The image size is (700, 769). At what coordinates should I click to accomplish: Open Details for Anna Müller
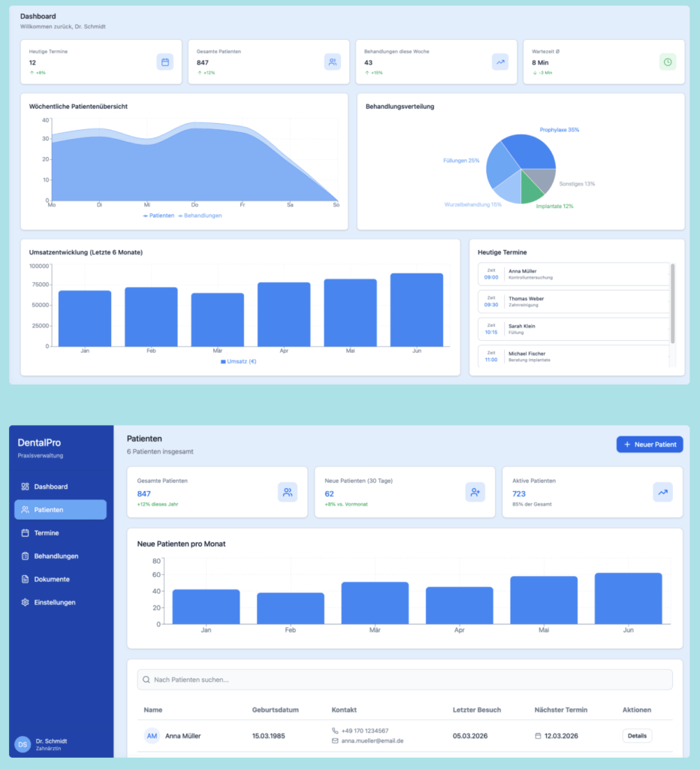tap(637, 736)
